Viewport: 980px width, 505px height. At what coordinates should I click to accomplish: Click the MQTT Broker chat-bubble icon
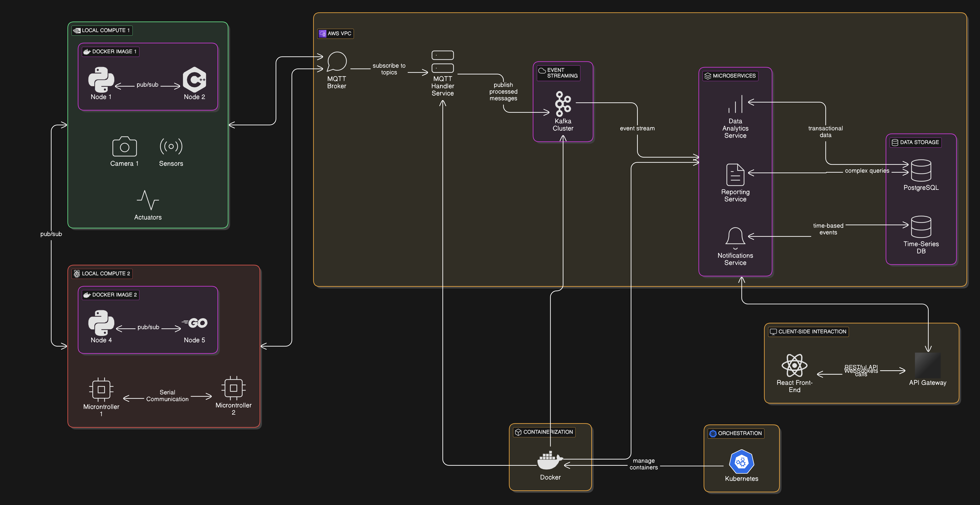coord(337,62)
